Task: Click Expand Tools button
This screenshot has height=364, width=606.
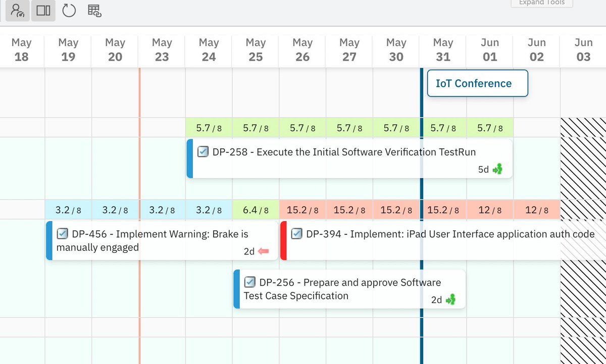Action: pos(542,3)
